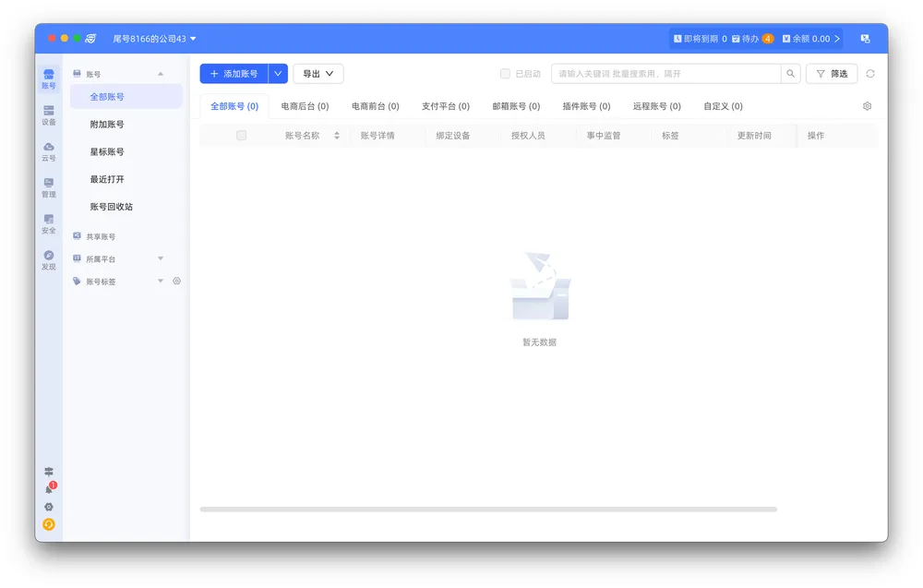Expand the 所属平台 section
The height and width of the screenshot is (588, 923).
pyautogui.click(x=160, y=258)
